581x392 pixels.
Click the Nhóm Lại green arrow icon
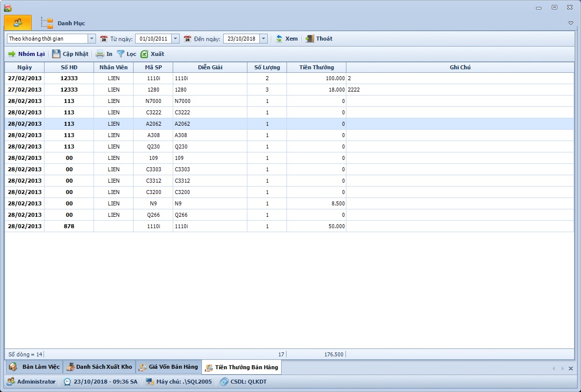pyautogui.click(x=12, y=54)
